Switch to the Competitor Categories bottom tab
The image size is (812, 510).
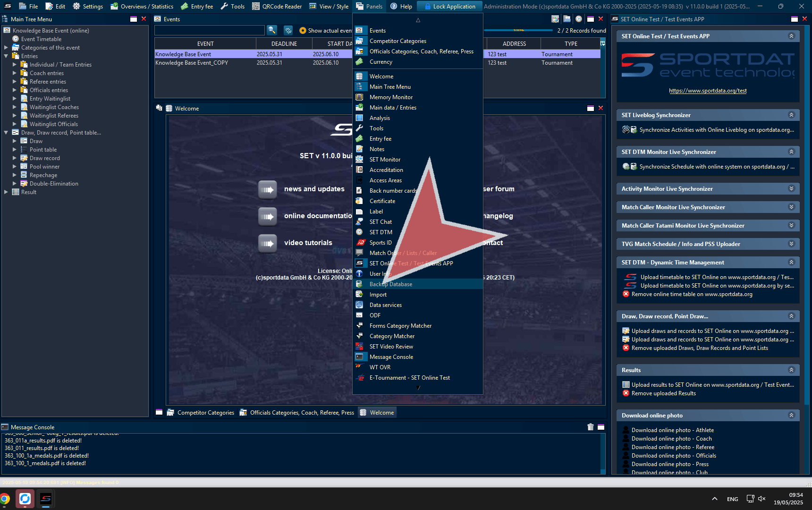pos(205,413)
